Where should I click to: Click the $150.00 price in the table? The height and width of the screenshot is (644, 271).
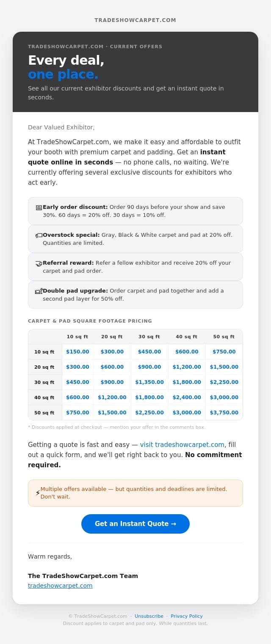[x=77, y=352]
